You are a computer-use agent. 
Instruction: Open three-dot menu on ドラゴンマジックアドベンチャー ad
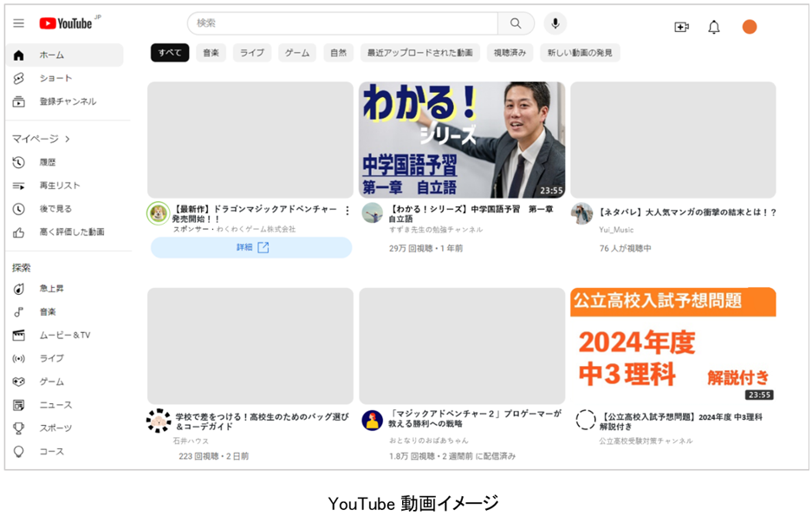[x=348, y=211]
